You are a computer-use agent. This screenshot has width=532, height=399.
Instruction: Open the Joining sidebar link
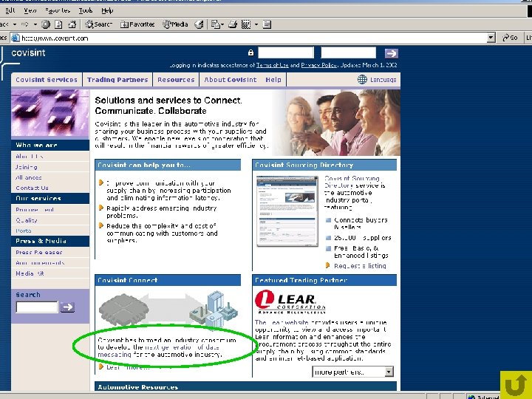[x=27, y=167]
